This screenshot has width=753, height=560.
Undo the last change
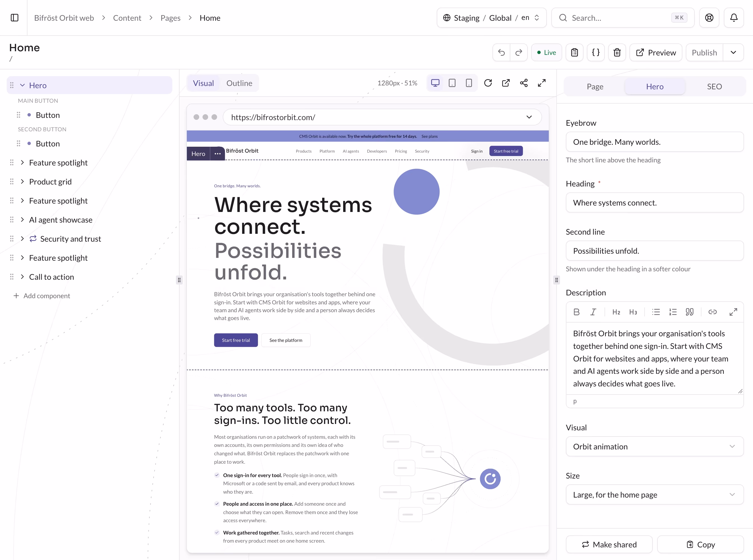[x=501, y=53]
